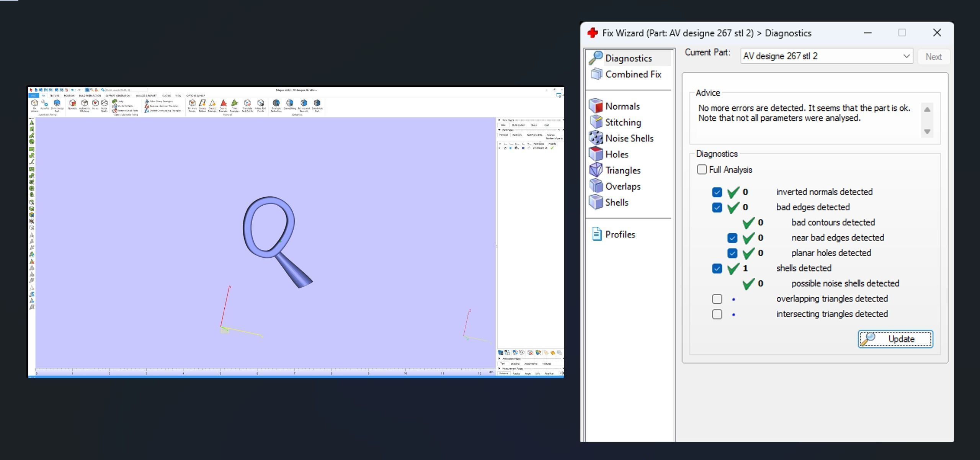Collapse the Part Pages section

(x=500, y=130)
